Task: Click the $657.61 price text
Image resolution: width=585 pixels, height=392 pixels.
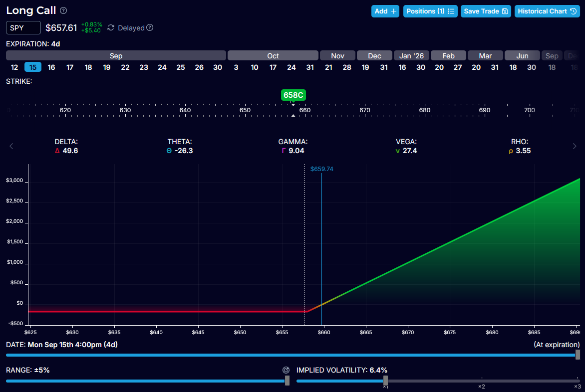Action: pos(61,28)
